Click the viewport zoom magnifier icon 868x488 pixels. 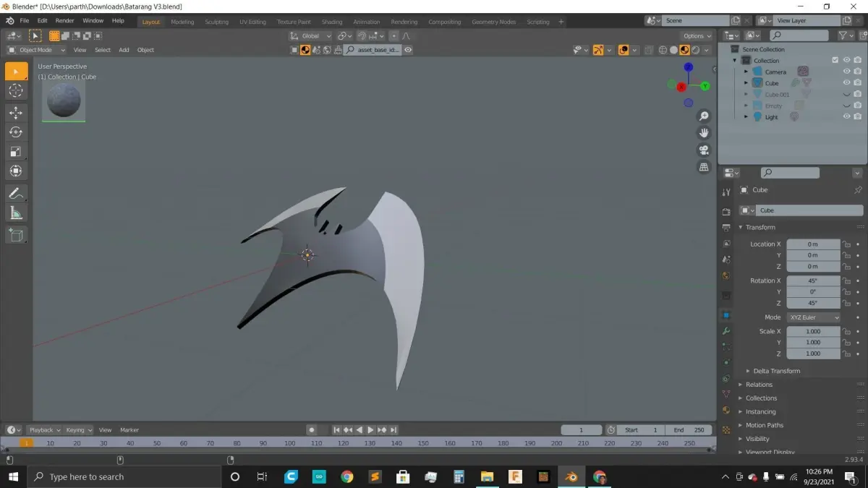[x=704, y=116]
